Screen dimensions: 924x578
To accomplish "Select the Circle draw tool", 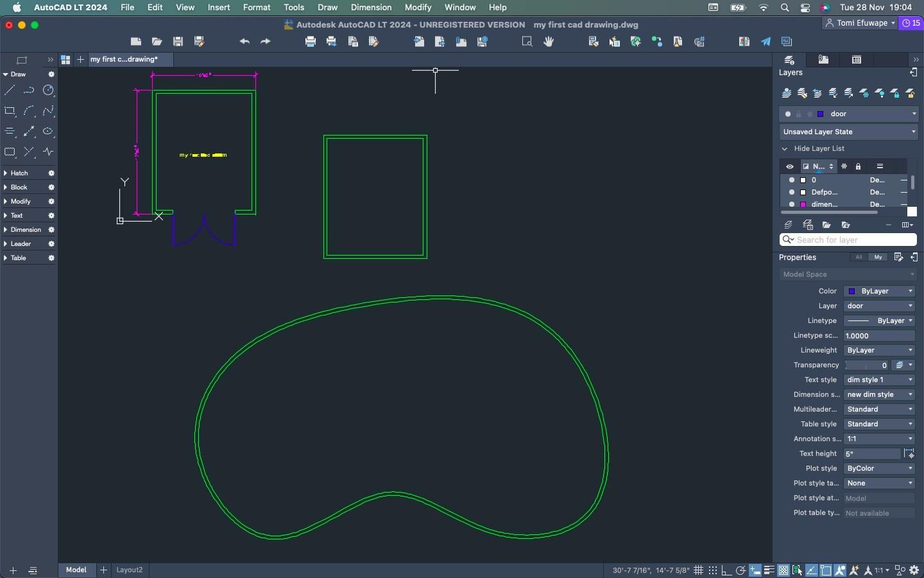I will point(48,91).
